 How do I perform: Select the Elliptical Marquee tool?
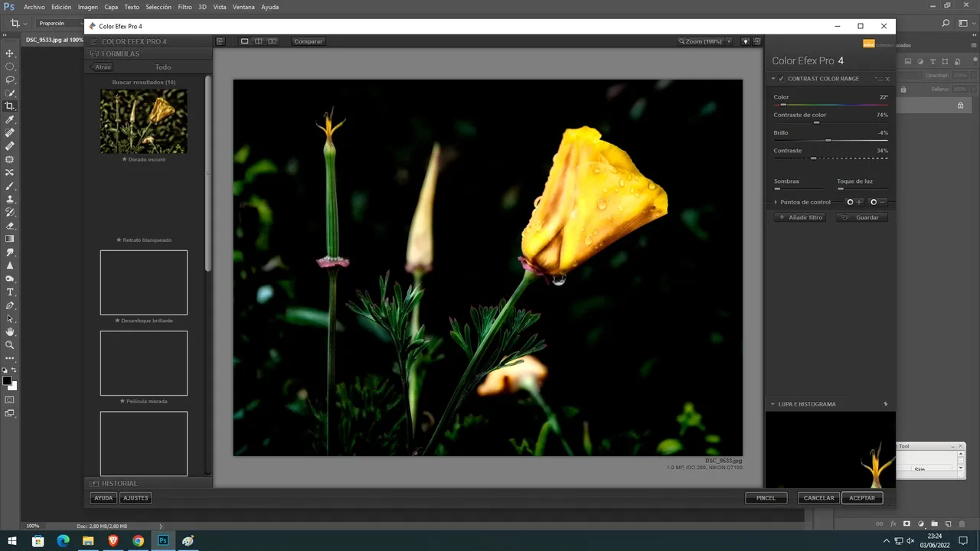[10, 67]
